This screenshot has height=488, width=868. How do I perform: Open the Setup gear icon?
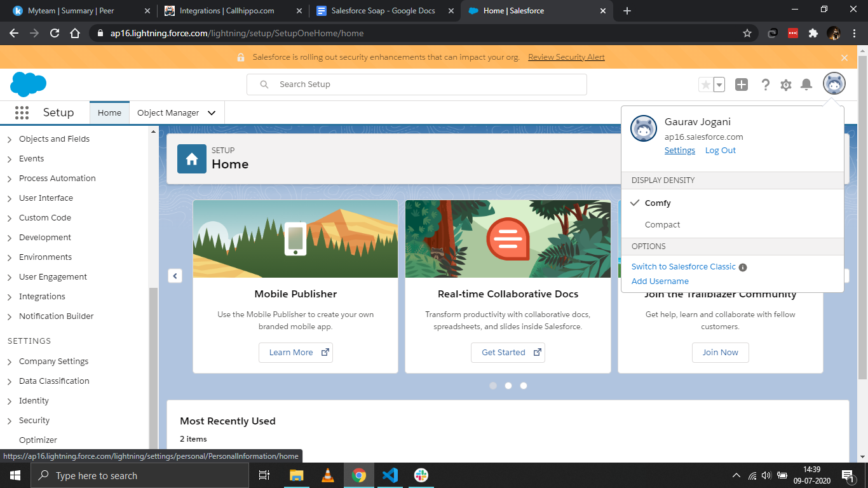coord(786,85)
